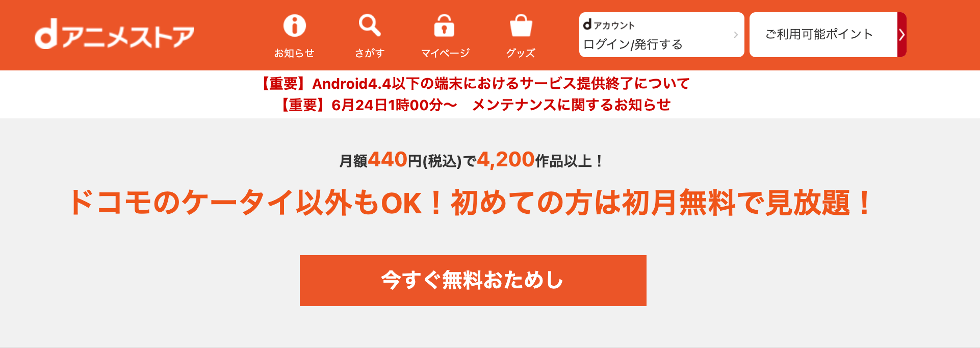The width and height of the screenshot is (980, 348).
Task: Select the グッズ menu label
Action: point(521,53)
